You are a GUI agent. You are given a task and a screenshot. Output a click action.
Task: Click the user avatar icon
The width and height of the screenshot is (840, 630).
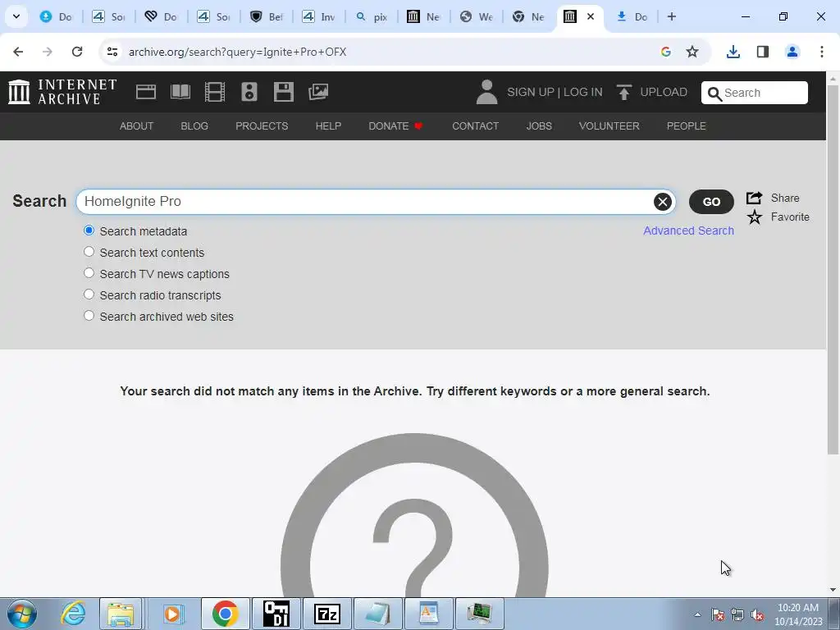tap(486, 92)
